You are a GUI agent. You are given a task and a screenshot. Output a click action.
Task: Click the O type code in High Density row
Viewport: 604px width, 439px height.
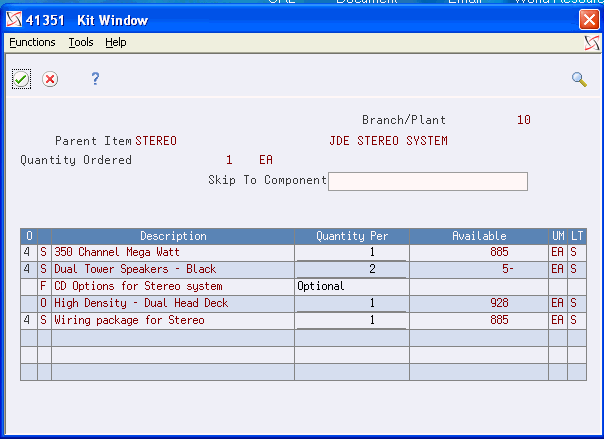(44, 303)
